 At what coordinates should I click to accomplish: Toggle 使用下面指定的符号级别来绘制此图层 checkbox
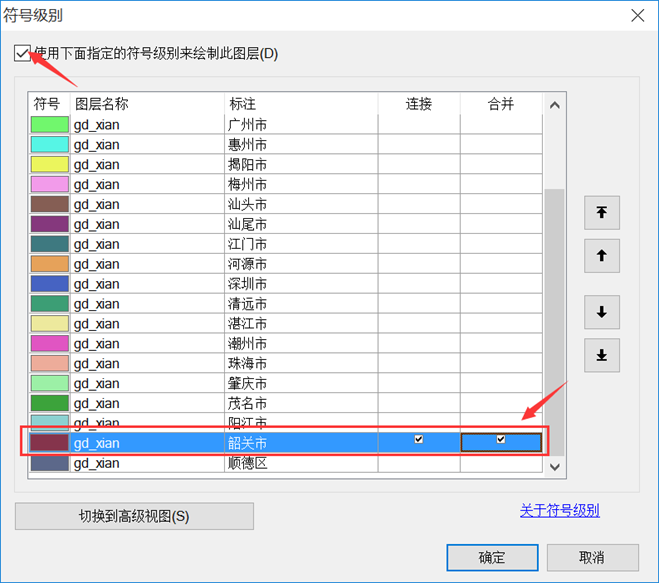[22, 53]
